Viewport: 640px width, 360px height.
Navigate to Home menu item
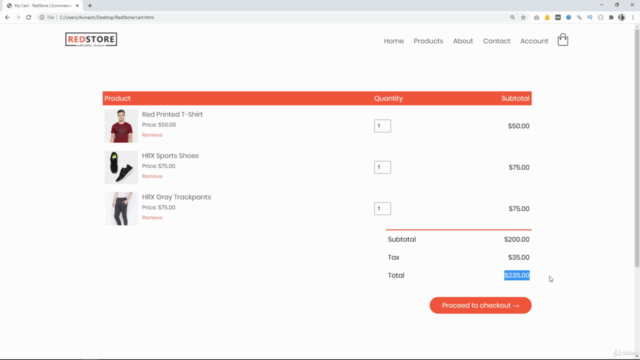(x=393, y=41)
